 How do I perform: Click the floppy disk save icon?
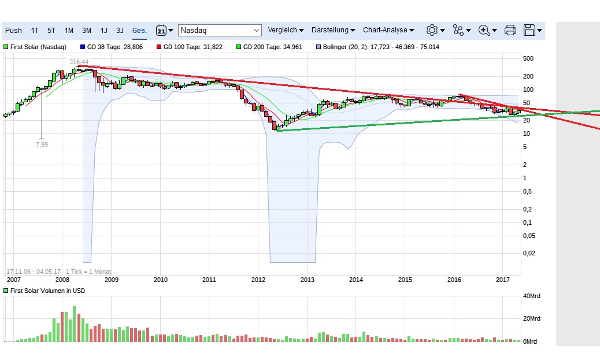[532, 30]
